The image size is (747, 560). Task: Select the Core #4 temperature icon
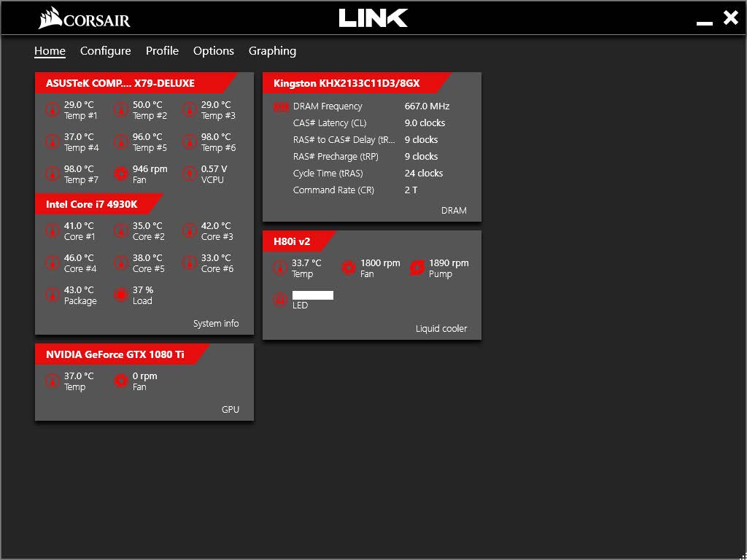coord(53,262)
